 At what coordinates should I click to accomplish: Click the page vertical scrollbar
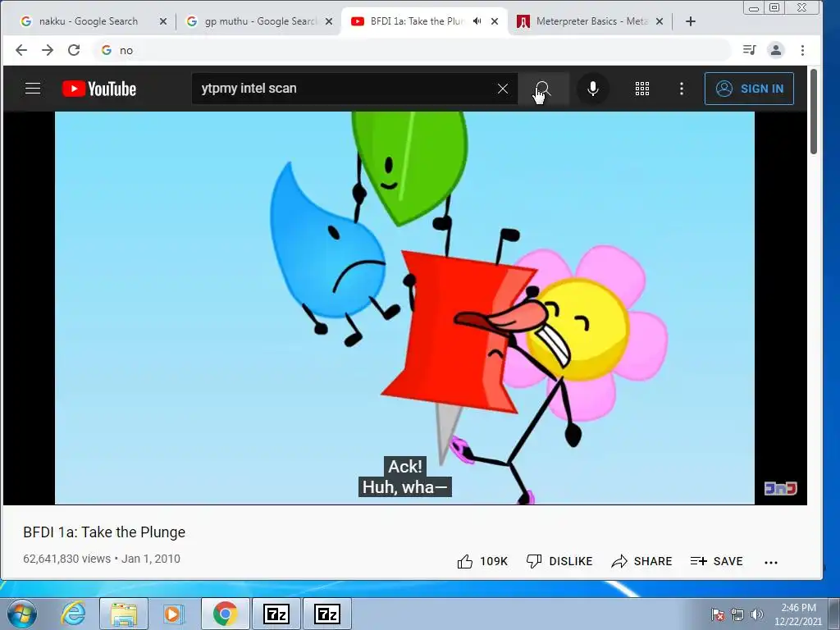(x=814, y=112)
